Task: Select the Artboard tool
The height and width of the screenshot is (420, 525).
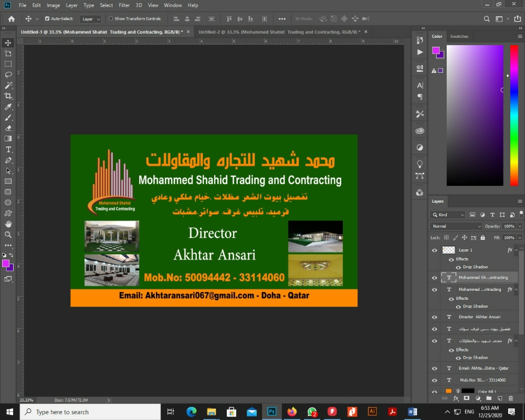Action: click(x=8, y=53)
